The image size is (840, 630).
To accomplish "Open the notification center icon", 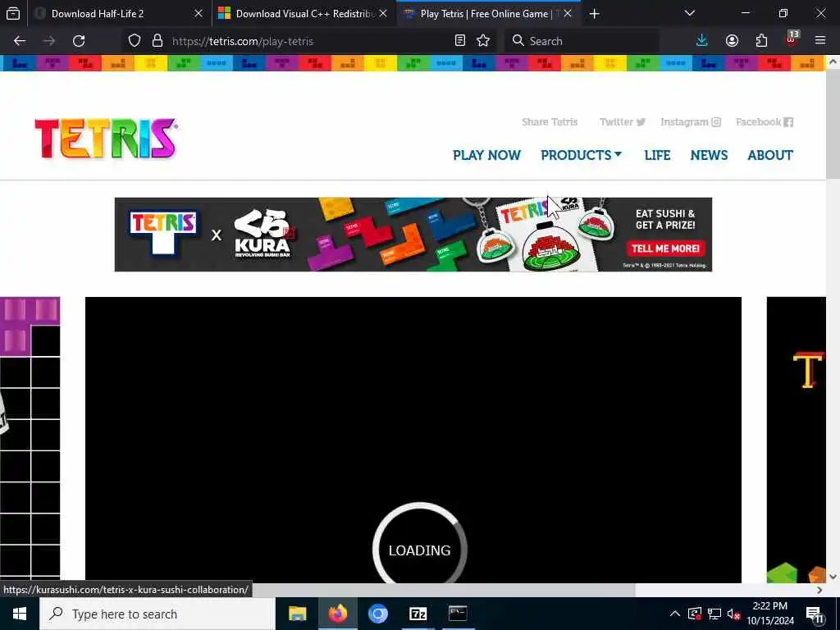I will 815,614.
